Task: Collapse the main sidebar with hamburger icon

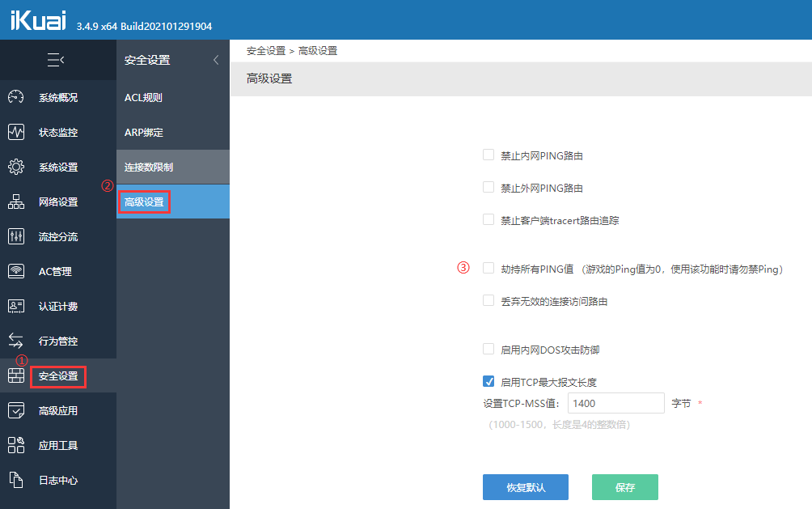Action: click(56, 60)
